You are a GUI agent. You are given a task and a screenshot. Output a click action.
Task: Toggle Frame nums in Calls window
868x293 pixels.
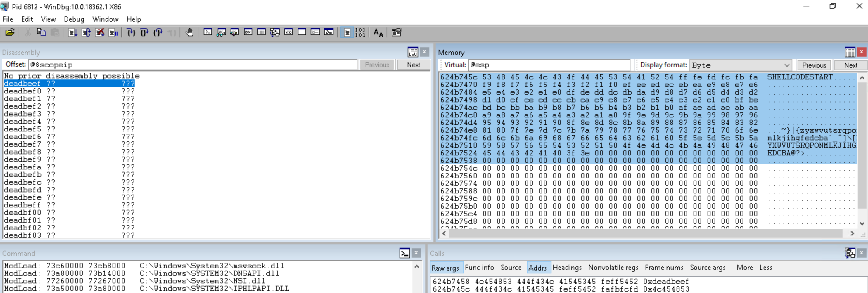coord(664,267)
